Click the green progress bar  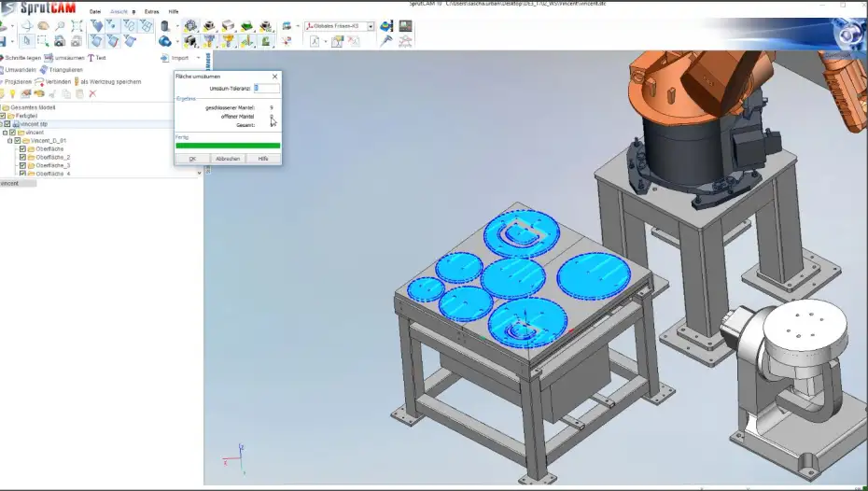228,146
